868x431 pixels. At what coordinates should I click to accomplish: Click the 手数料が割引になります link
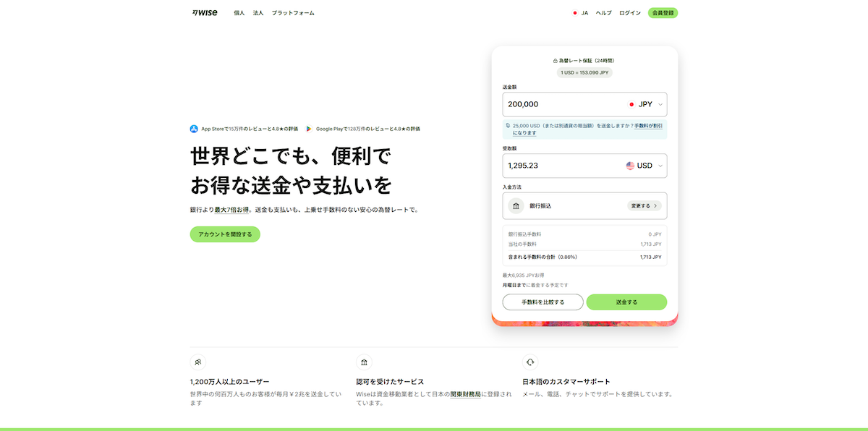tap(588, 129)
